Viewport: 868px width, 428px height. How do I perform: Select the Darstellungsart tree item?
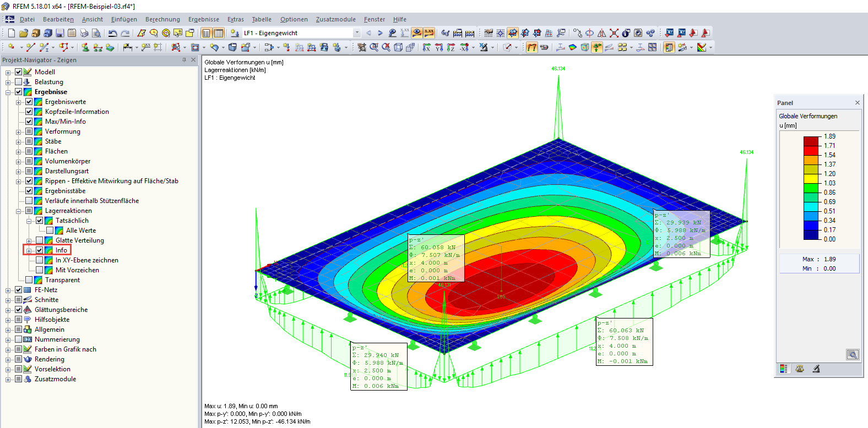click(67, 171)
